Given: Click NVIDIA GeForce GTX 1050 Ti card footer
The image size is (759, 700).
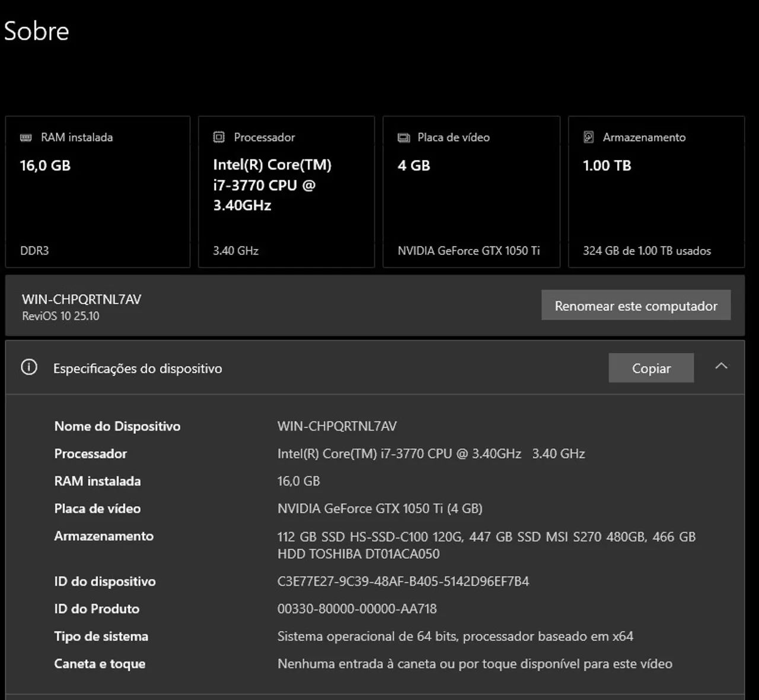Looking at the screenshot, I should [468, 251].
